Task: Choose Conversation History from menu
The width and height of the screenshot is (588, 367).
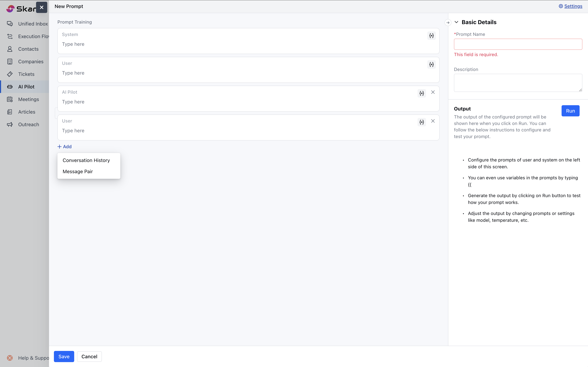Action: (86, 160)
